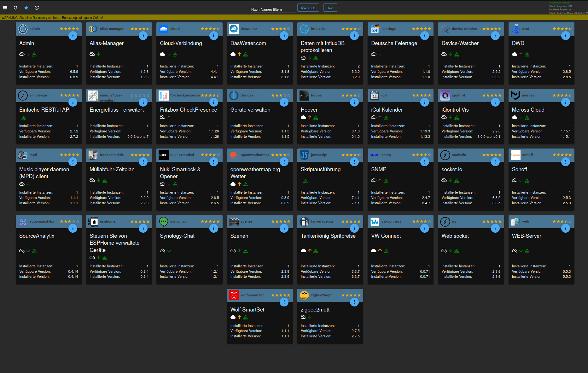
Task: Click the zigbee2mqtt adapter icon
Action: click(x=304, y=295)
